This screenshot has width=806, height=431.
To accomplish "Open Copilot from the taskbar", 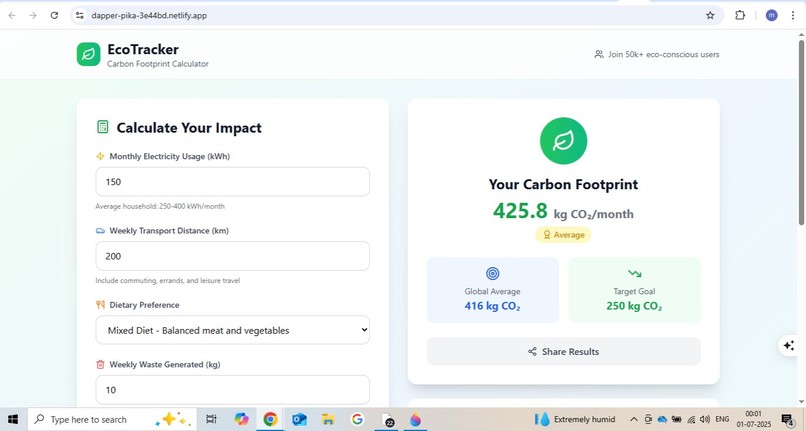I will click(241, 420).
